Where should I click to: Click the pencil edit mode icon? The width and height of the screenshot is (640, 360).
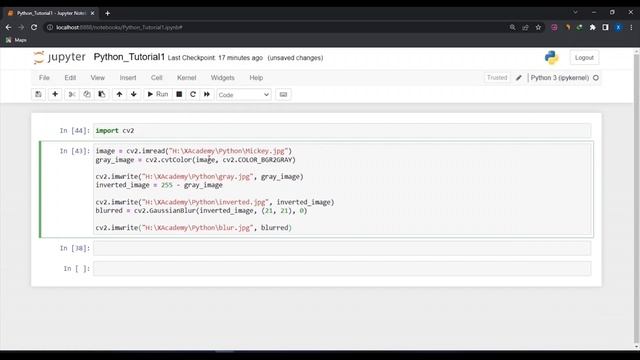click(519, 78)
